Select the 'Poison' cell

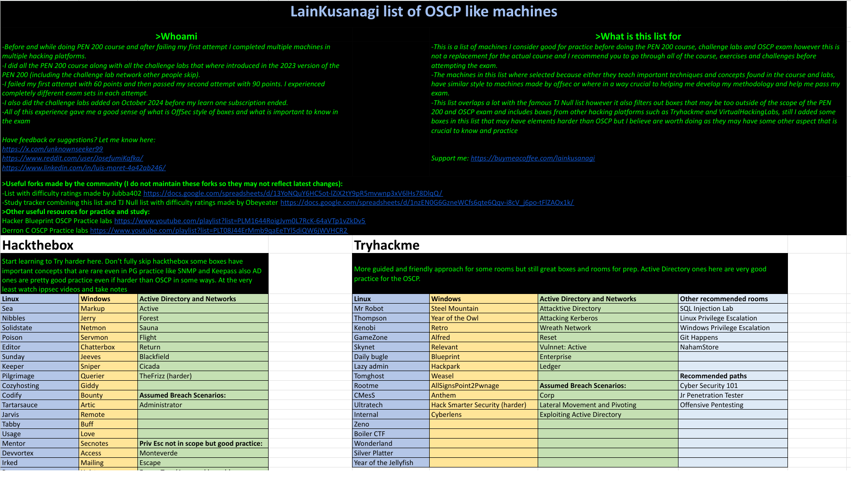(x=40, y=337)
